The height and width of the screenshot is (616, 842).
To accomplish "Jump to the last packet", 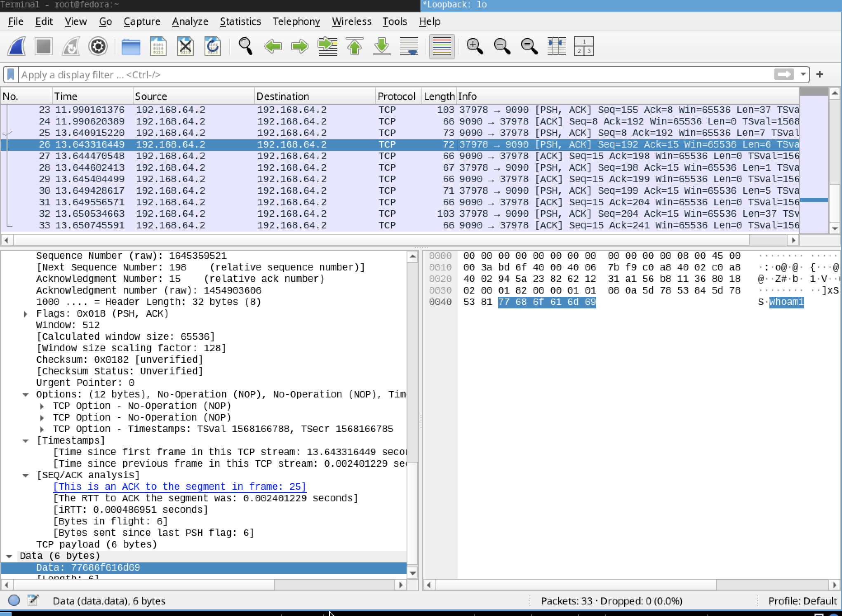I will pos(382,46).
